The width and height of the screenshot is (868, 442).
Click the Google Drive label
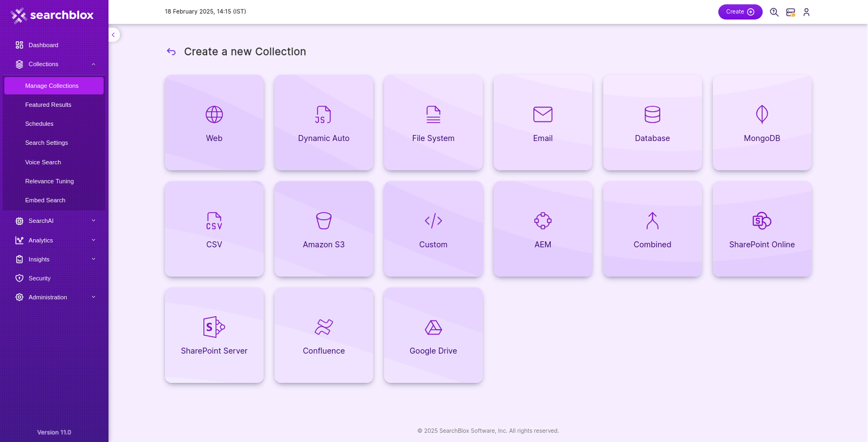coord(433,351)
